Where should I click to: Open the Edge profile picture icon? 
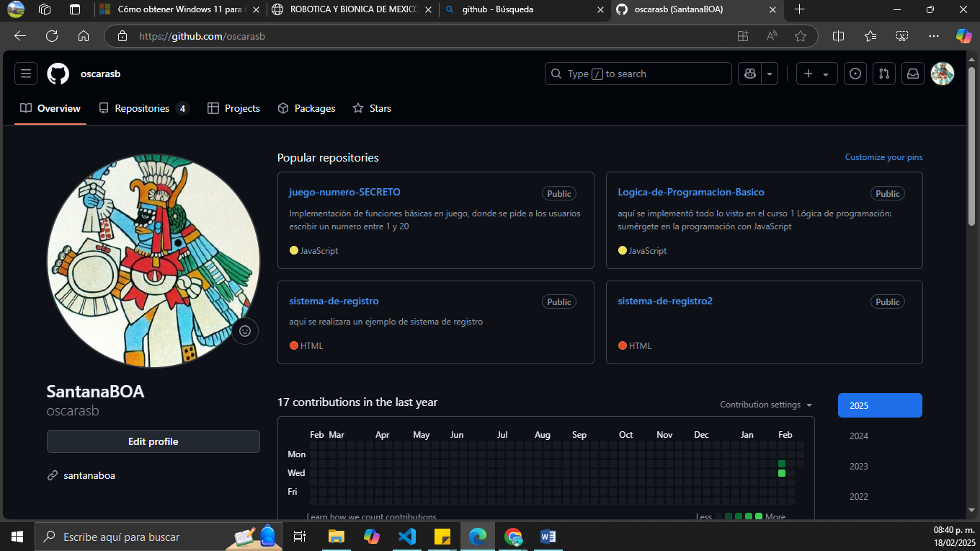click(16, 9)
